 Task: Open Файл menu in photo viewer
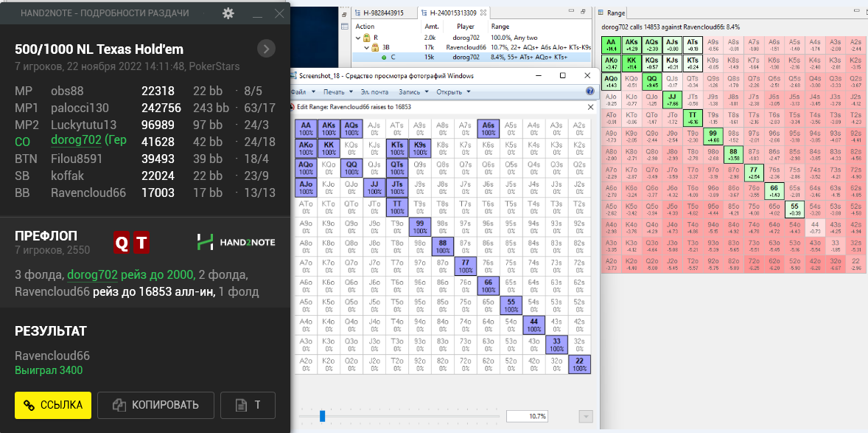(302, 91)
